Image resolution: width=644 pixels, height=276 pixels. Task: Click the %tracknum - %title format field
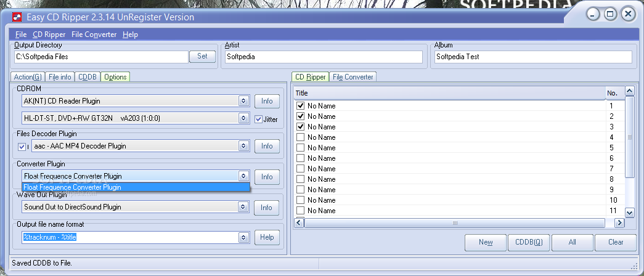click(130, 237)
